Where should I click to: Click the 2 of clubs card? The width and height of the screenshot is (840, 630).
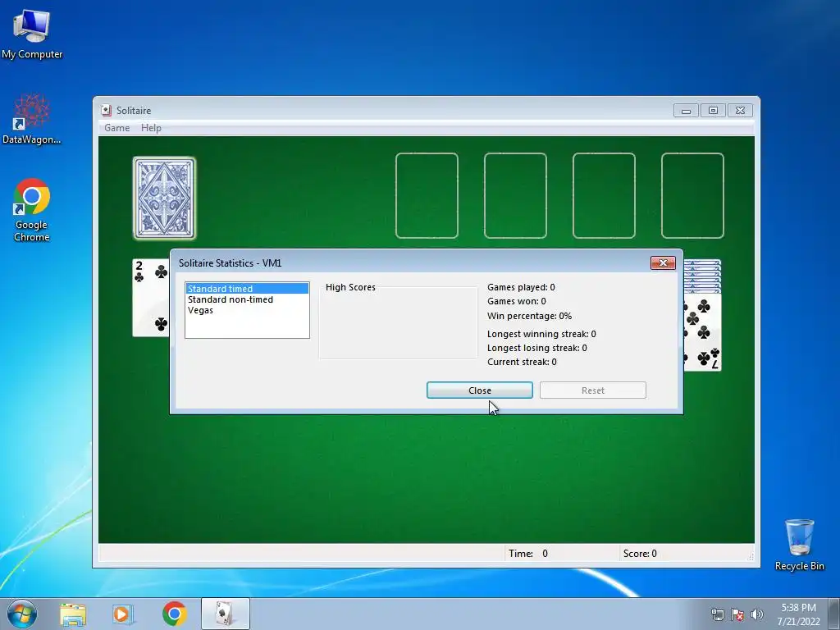(x=151, y=298)
